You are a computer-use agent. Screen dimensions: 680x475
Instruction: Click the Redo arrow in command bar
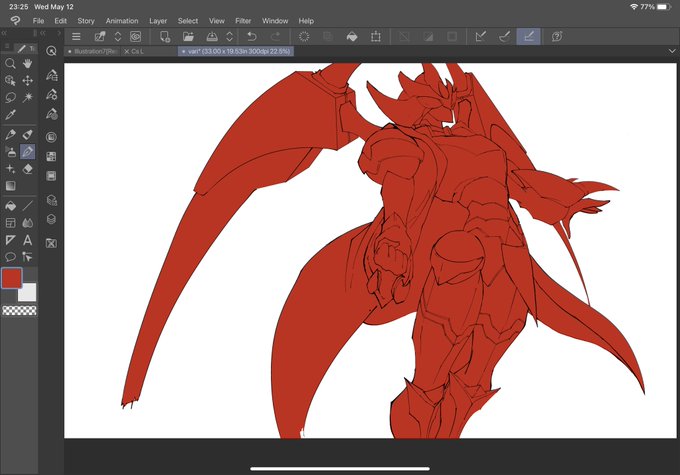tap(275, 36)
